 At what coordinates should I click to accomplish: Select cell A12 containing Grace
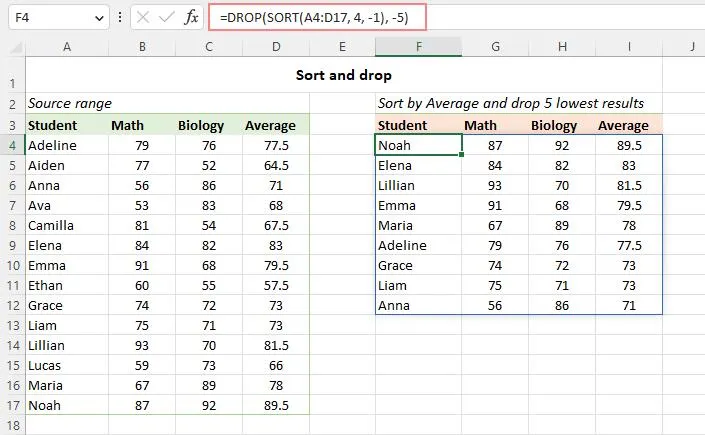67,305
